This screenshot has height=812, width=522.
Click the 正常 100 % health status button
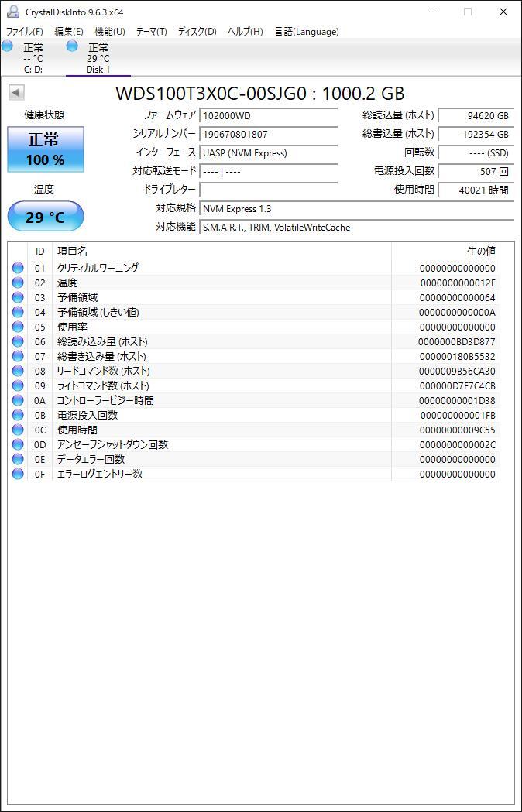tap(46, 149)
